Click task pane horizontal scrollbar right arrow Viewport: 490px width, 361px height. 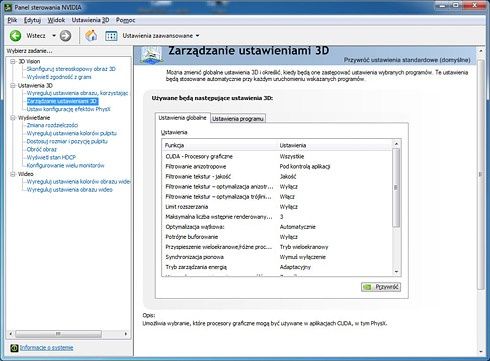[x=126, y=334]
